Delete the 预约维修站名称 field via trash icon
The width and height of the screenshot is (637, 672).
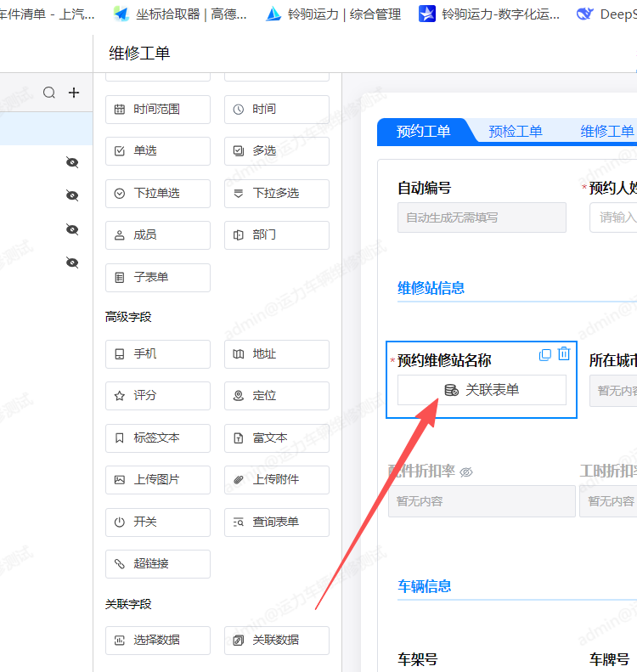[x=564, y=354]
